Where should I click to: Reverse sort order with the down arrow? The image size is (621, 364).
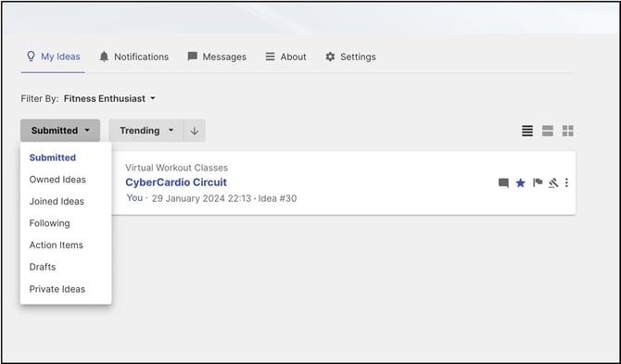[194, 131]
